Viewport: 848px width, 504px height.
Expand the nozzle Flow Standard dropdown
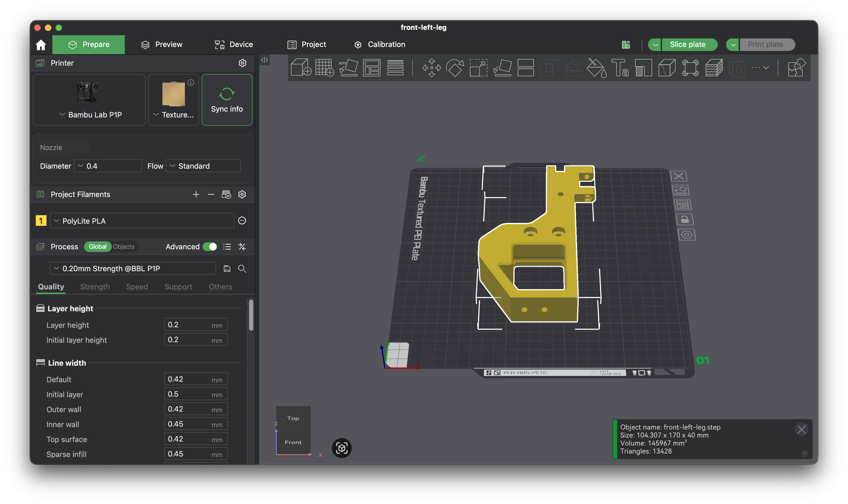click(x=203, y=166)
